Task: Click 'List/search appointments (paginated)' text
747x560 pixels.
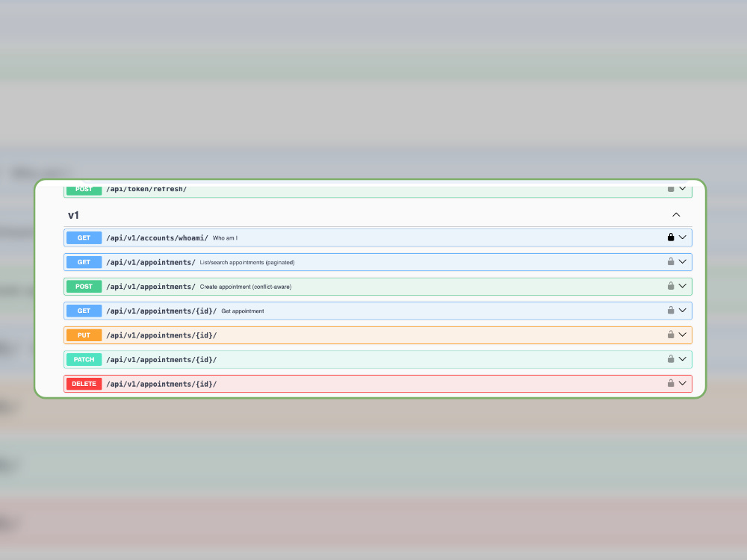Action: tap(247, 262)
